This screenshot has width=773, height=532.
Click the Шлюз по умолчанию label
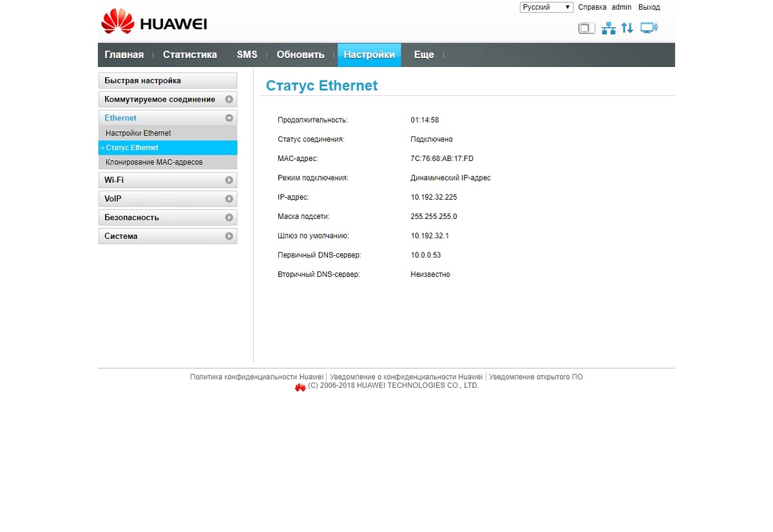coord(313,236)
